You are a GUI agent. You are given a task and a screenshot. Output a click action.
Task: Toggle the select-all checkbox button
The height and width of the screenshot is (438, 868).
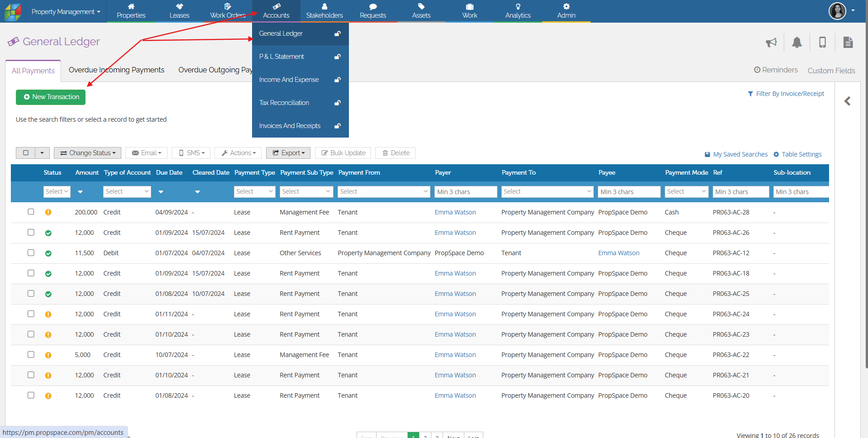point(26,153)
